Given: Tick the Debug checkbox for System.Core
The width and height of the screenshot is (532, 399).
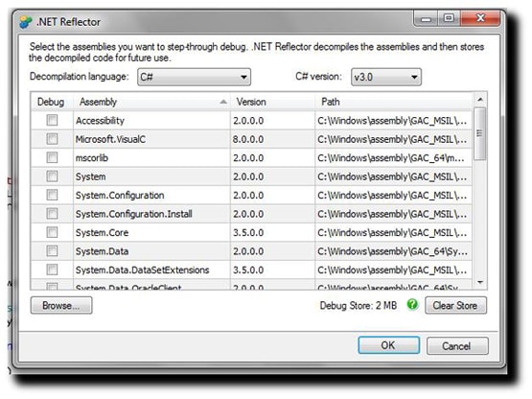Looking at the screenshot, I should coord(52,232).
